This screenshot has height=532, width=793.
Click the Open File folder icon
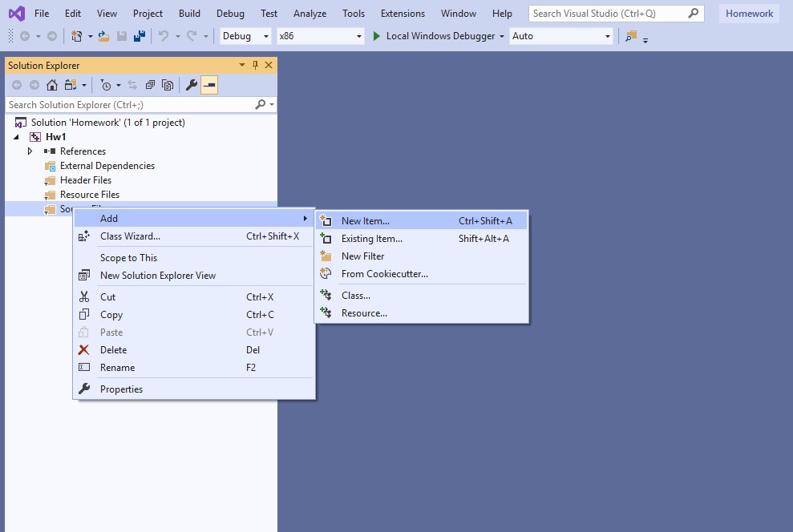103,36
